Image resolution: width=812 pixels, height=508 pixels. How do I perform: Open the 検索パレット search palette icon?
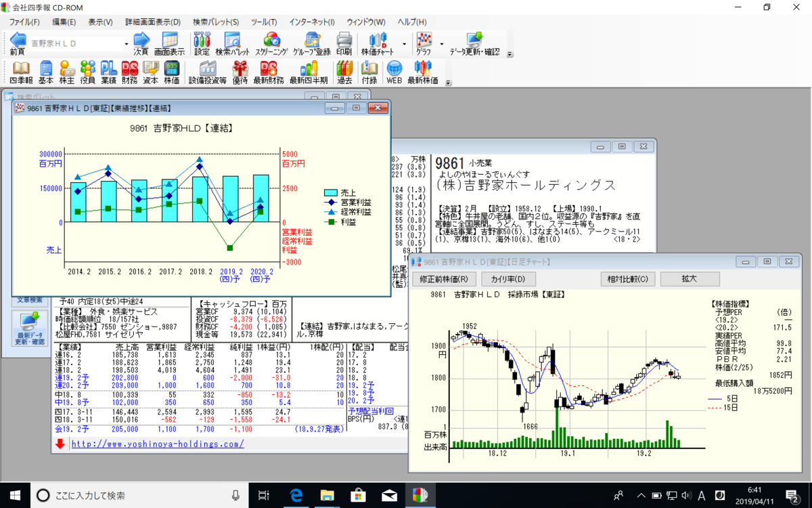(232, 43)
